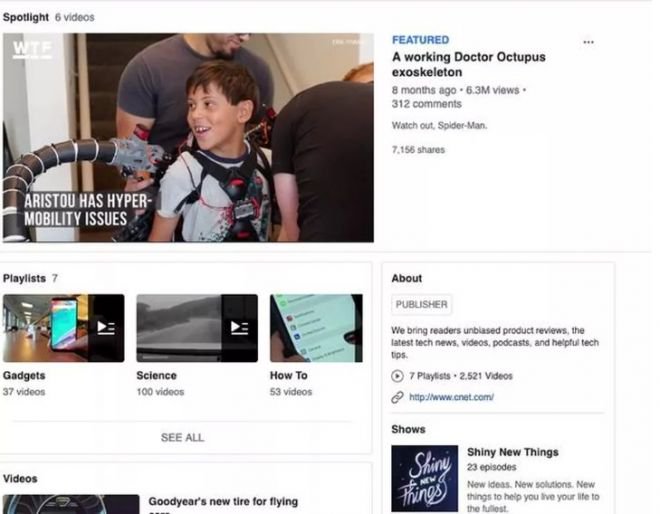Click the 'Videos' section heading

click(20, 479)
